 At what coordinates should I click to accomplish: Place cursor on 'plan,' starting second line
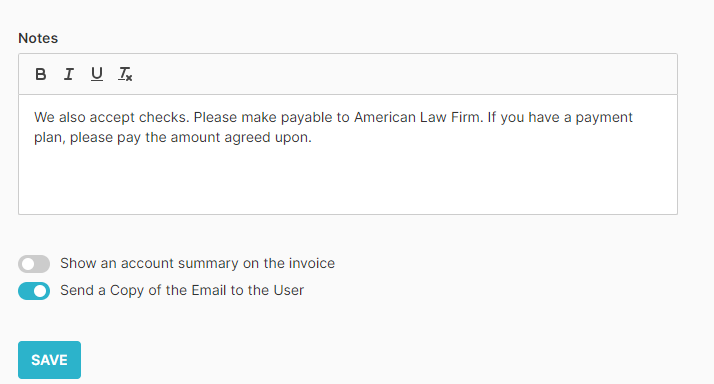50,138
